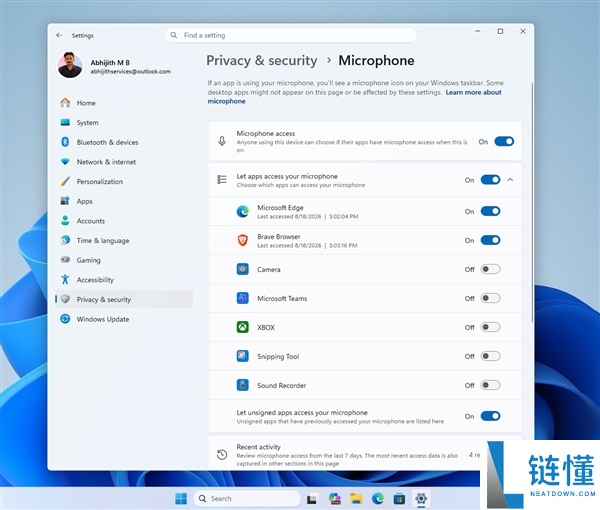This screenshot has height=510, width=600.
Task: Open Microsoft Edge from taskbar
Action: [x=378, y=499]
